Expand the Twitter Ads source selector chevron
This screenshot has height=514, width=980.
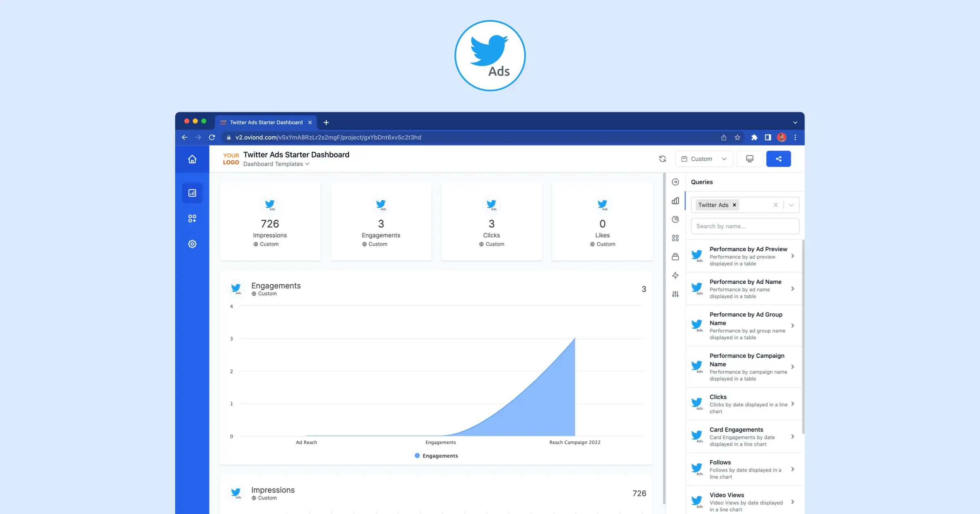[791, 205]
